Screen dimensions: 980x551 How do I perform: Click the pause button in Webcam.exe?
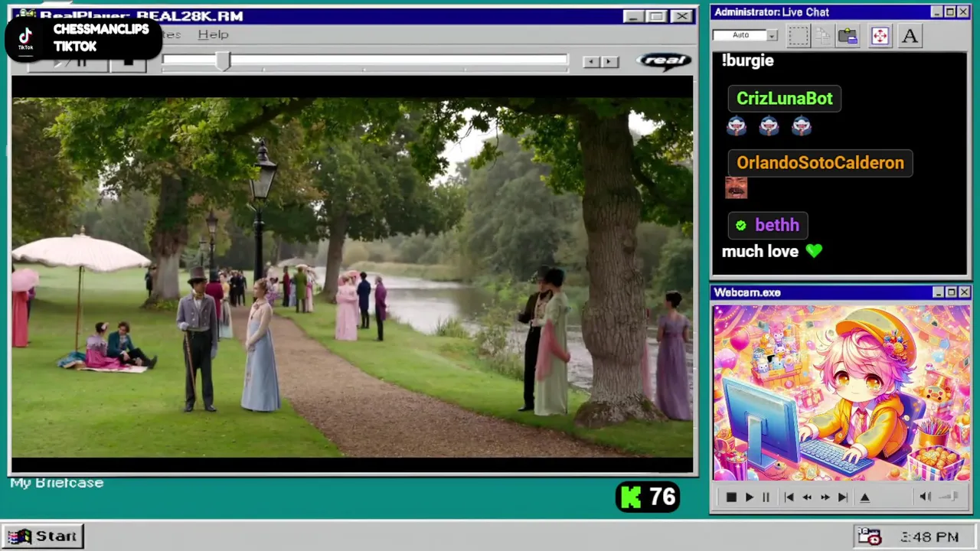(766, 497)
